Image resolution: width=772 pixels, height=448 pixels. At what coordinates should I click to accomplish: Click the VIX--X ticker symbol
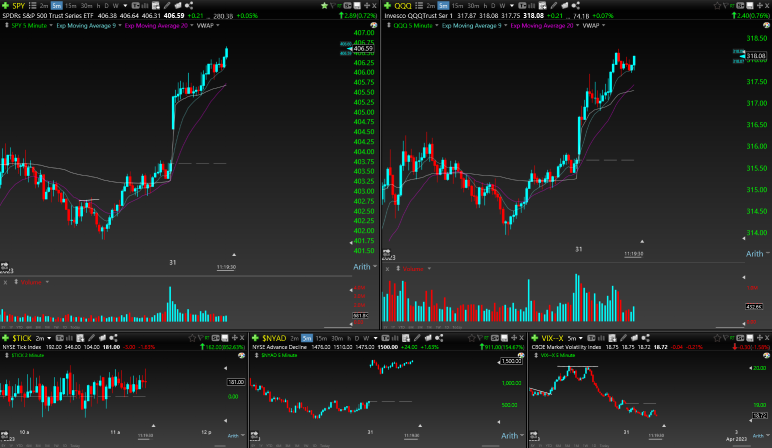pos(552,338)
